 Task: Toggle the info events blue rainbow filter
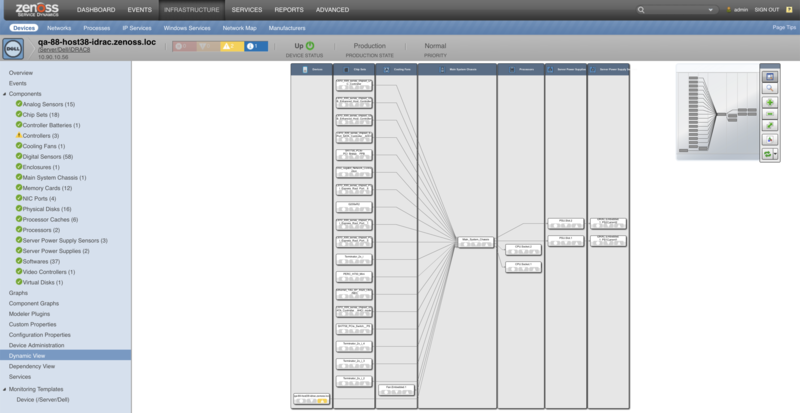click(x=256, y=46)
